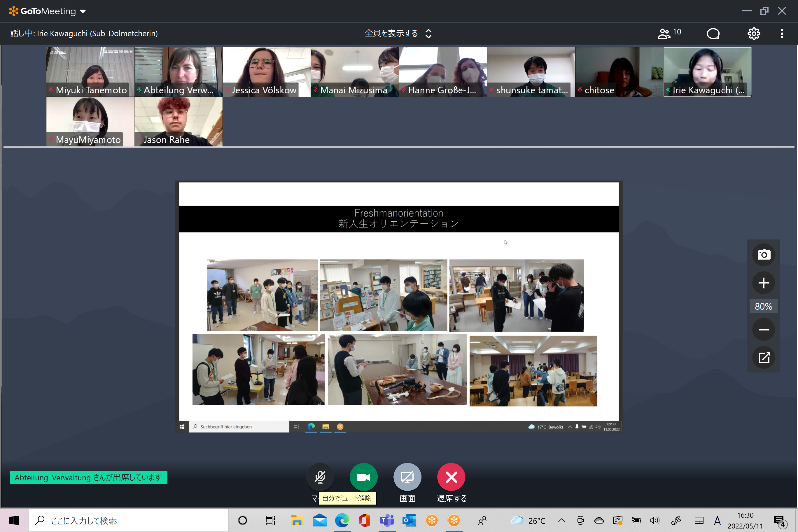Expand the 全員を表示する view selector
The image size is (798, 532).
pos(398,33)
